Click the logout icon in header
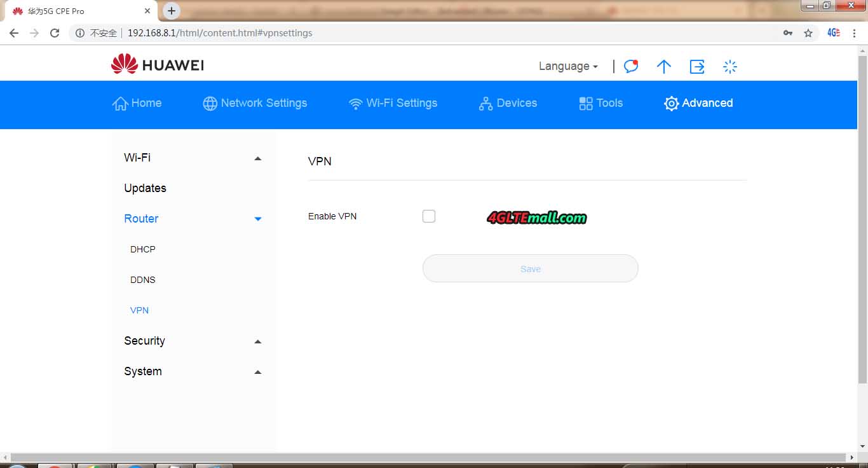Viewport: 868px width, 468px height. pyautogui.click(x=697, y=66)
